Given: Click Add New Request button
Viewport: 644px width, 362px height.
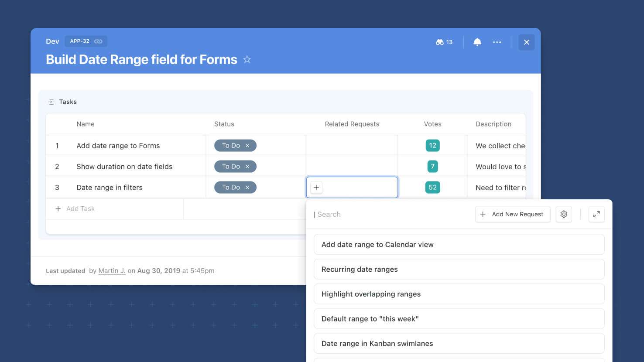Looking at the screenshot, I should click(513, 214).
